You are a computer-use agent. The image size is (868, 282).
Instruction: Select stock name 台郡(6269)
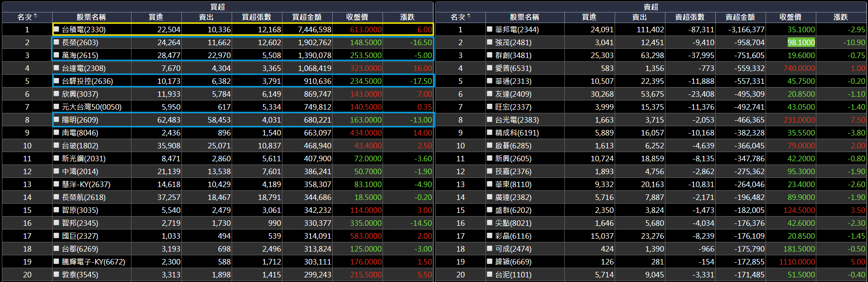pos(80,249)
